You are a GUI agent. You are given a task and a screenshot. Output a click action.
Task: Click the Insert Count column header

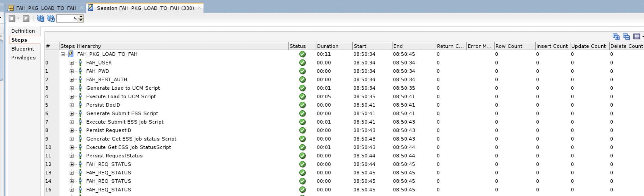coord(553,46)
